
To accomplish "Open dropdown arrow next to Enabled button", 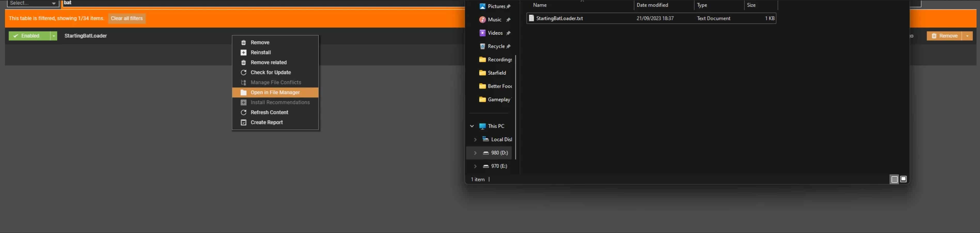I will (x=54, y=36).
